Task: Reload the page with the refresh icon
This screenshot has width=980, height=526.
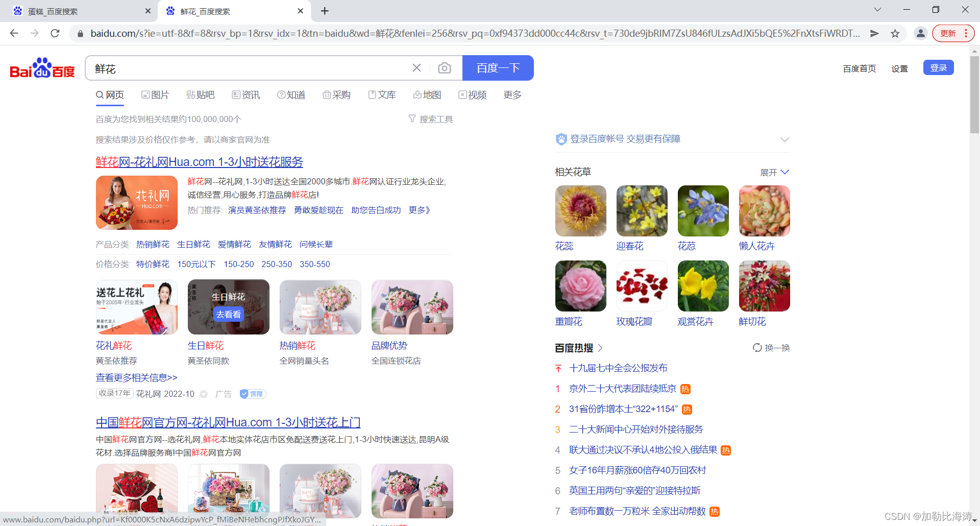Action: click(x=55, y=33)
